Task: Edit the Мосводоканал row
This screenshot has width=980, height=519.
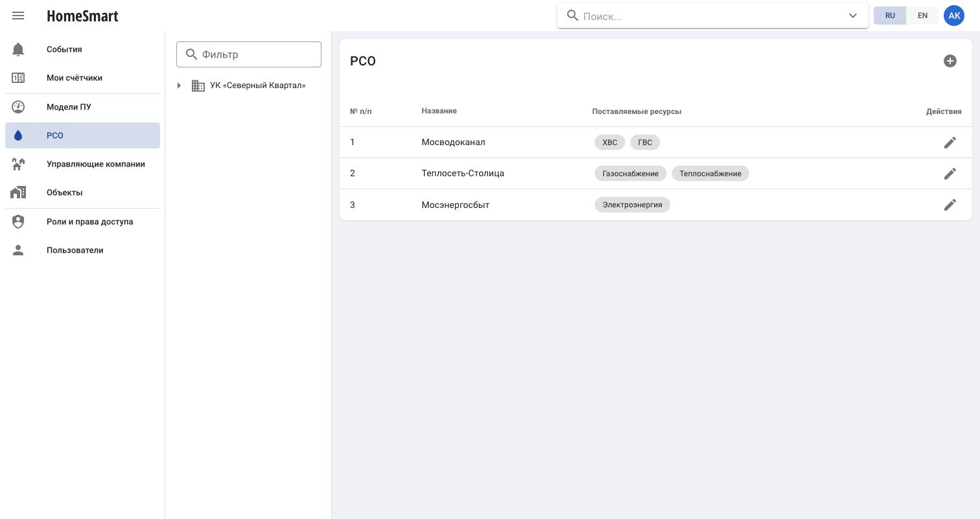Action: pos(950,143)
